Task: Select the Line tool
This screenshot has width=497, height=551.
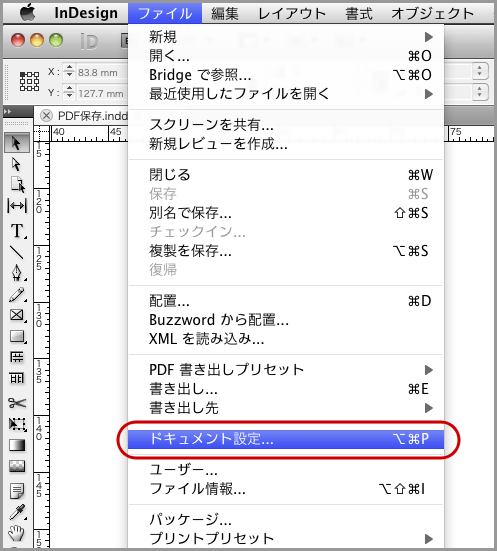Action: pyautogui.click(x=17, y=252)
